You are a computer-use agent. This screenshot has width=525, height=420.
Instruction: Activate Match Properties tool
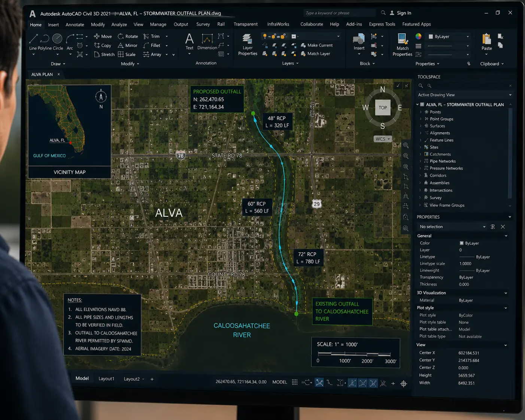point(402,39)
